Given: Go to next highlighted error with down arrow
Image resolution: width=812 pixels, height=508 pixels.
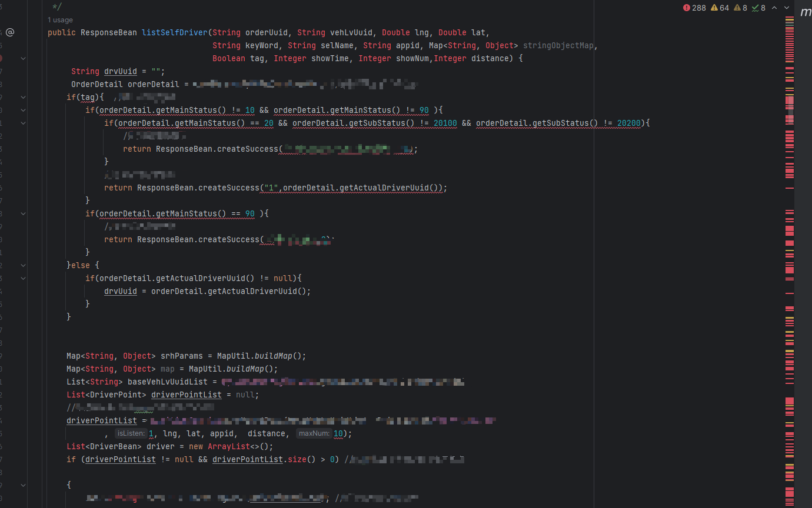Looking at the screenshot, I should click(x=787, y=8).
